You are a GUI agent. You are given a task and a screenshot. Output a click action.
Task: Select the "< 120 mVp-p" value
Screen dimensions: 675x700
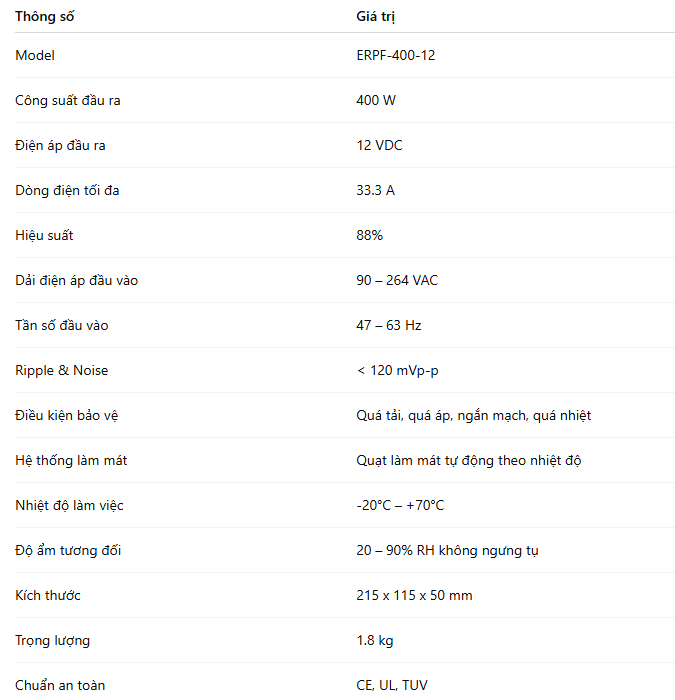pos(397,370)
